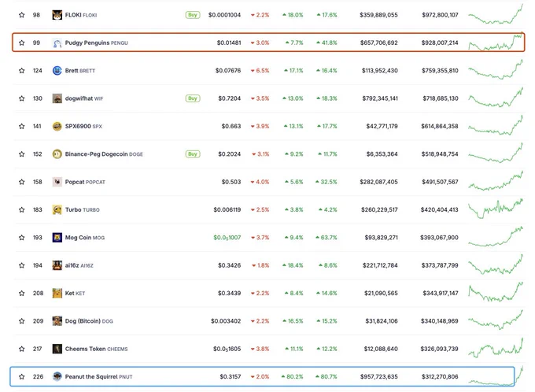Open the dogwifhat WIF link
Screen dimensions: 535x392
point(84,98)
